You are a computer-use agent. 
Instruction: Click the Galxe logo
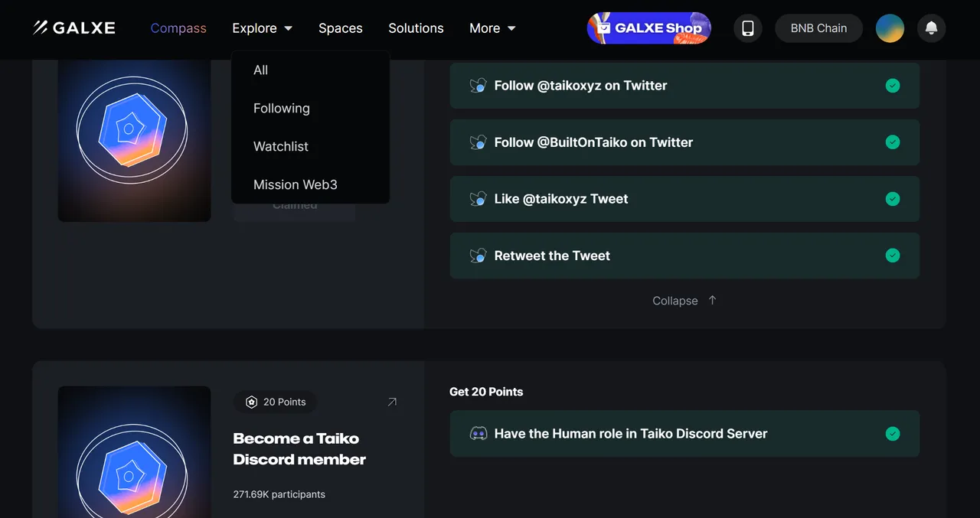tap(74, 28)
